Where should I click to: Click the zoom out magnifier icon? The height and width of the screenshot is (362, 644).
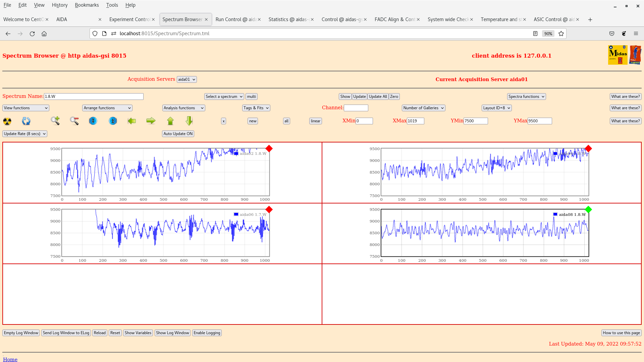coord(74,121)
